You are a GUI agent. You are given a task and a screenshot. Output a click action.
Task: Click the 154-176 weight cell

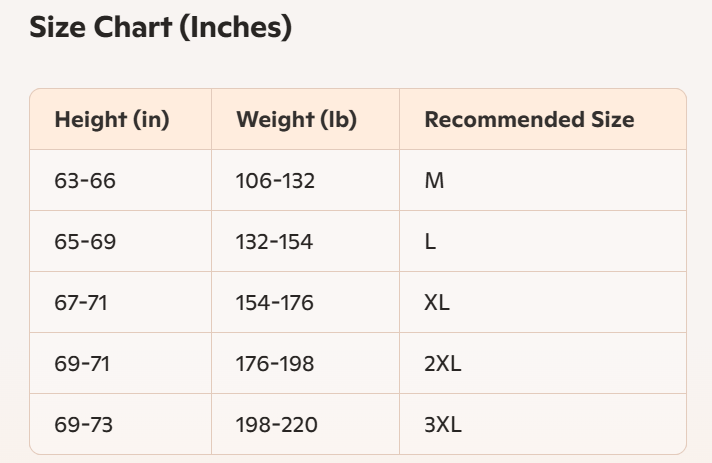pos(274,303)
